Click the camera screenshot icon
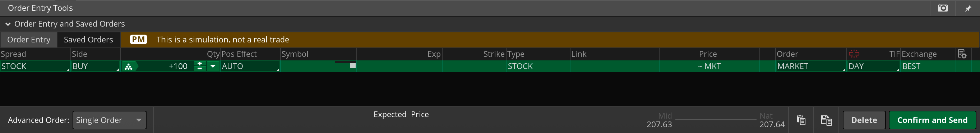The width and height of the screenshot is (980, 133). [943, 8]
